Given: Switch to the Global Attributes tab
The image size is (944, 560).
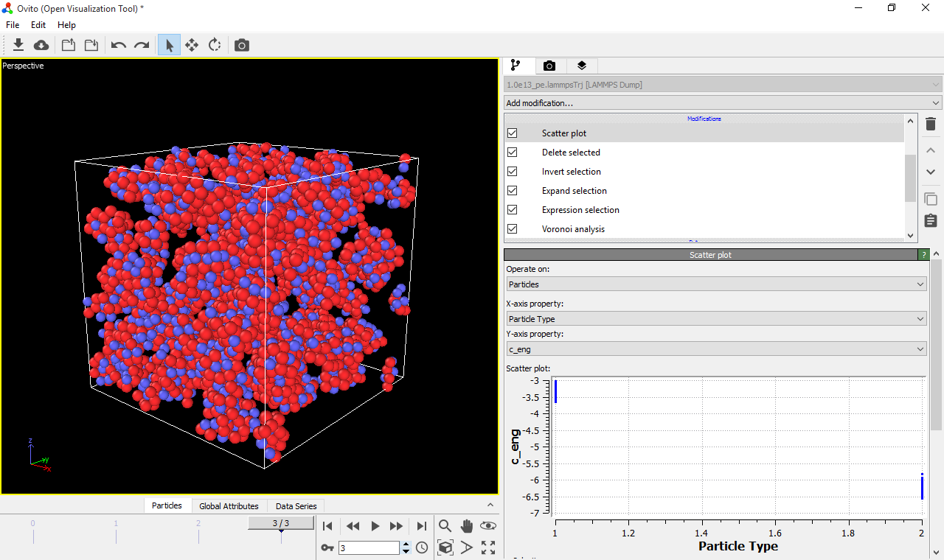Looking at the screenshot, I should click(229, 506).
